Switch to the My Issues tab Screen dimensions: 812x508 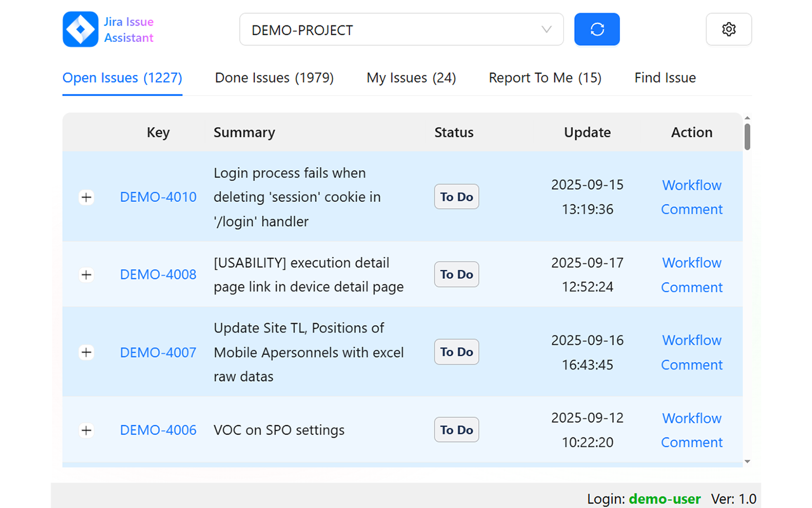pyautogui.click(x=411, y=78)
